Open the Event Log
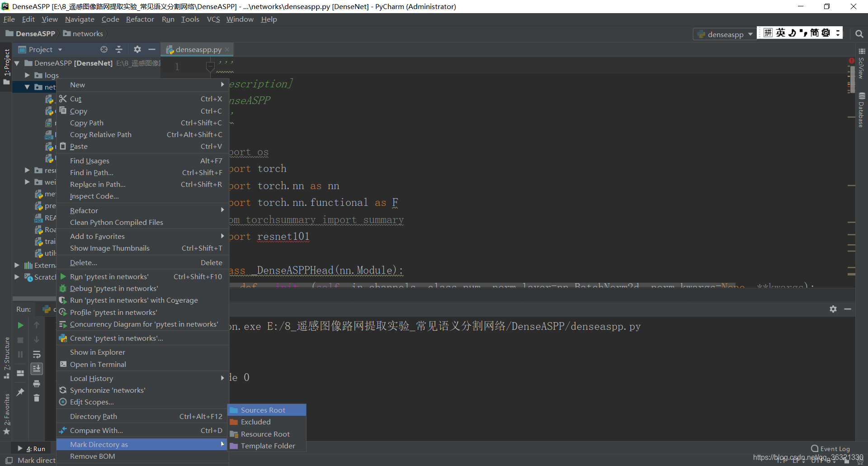Viewport: 868px width, 466px height. point(830,449)
